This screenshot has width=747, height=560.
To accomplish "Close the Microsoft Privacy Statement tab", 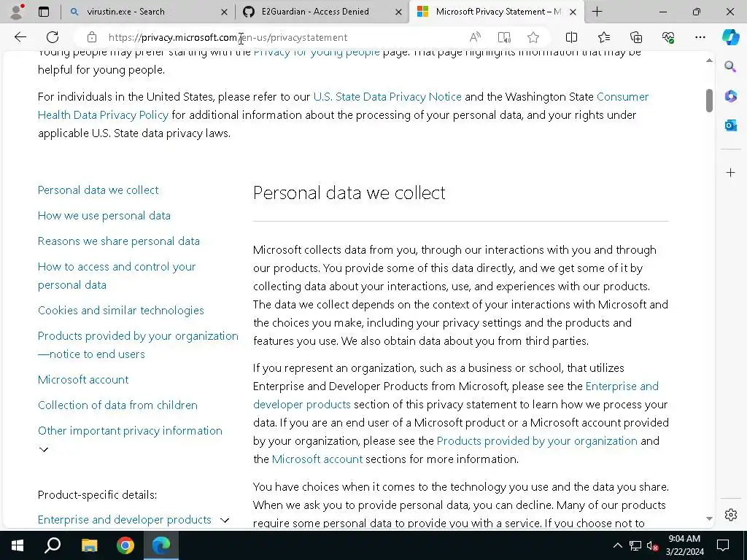I will [573, 12].
